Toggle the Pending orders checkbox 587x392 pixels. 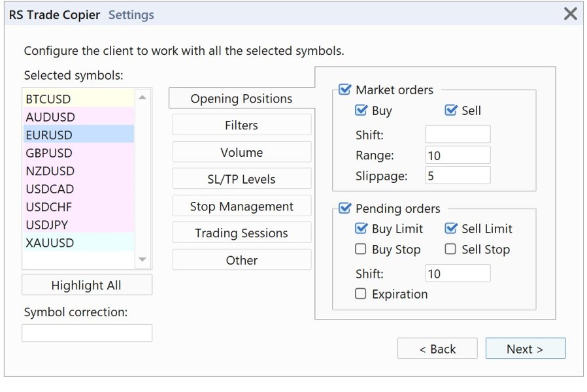pos(345,208)
